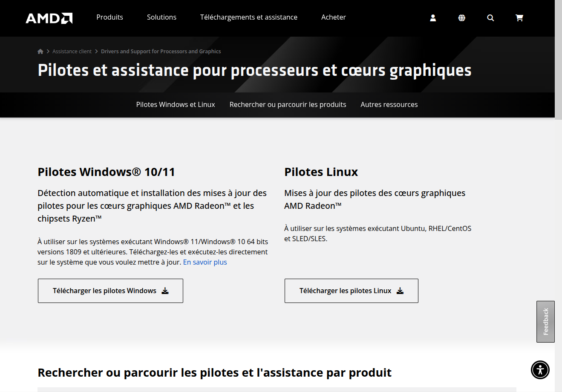Click the search magnifier icon
The width and height of the screenshot is (562, 392).
click(490, 18)
